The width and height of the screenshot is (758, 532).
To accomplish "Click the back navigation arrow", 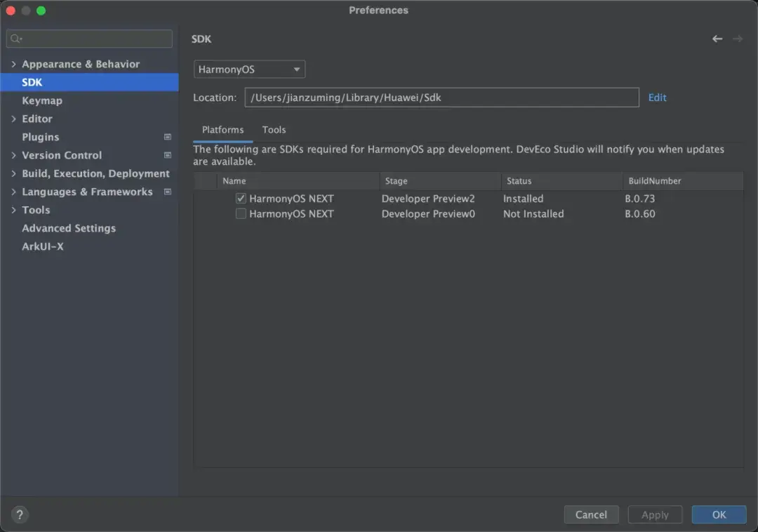I will (x=717, y=39).
